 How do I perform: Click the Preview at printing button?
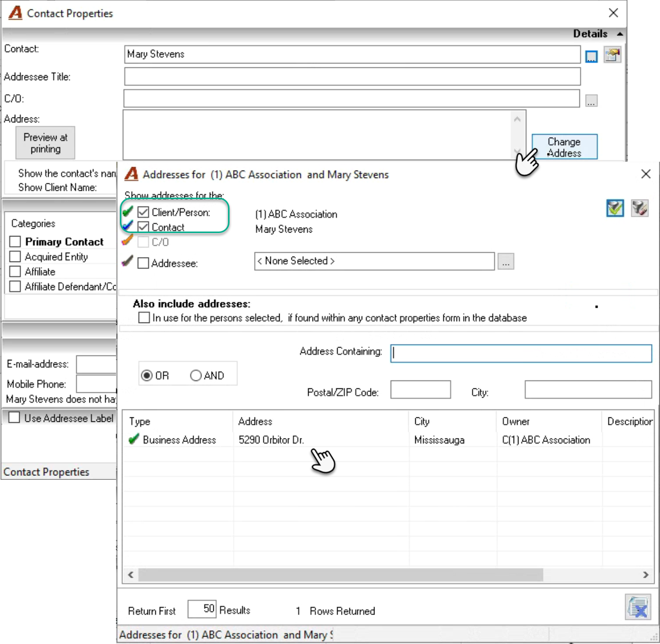click(x=45, y=143)
